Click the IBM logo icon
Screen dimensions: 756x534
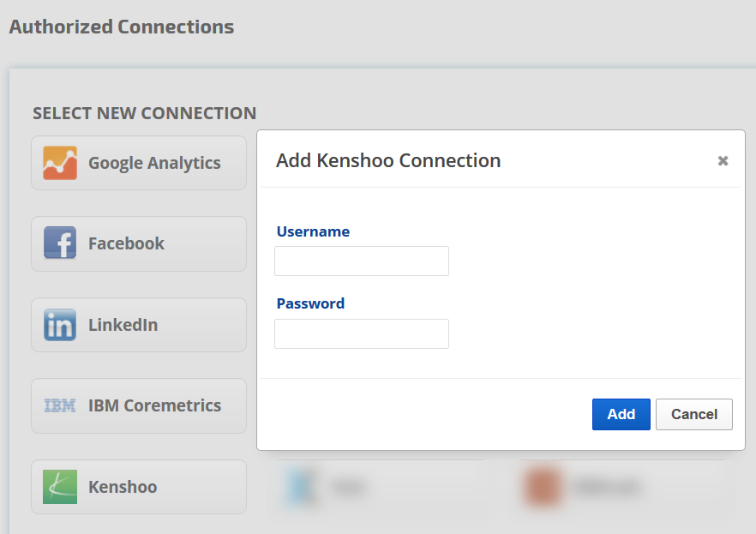click(x=60, y=405)
